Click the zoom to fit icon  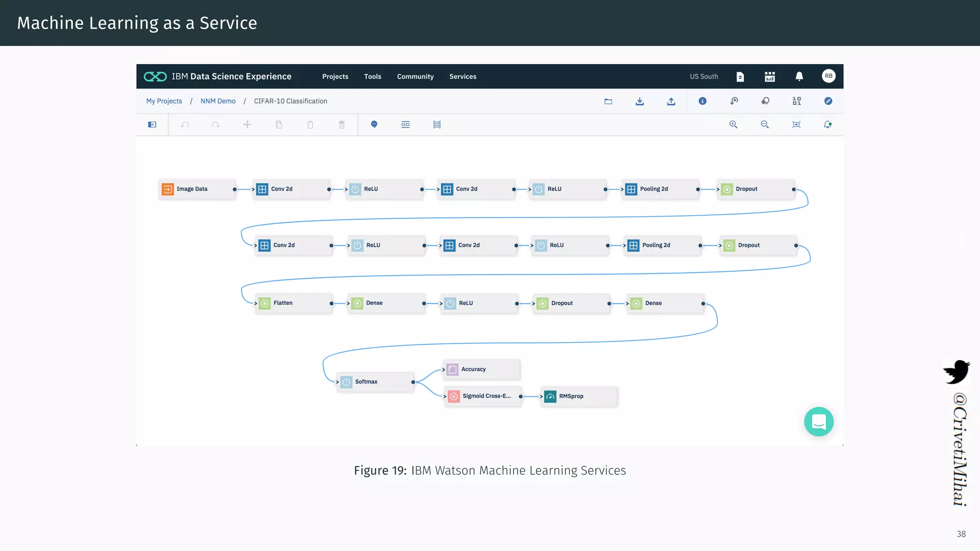coord(796,124)
